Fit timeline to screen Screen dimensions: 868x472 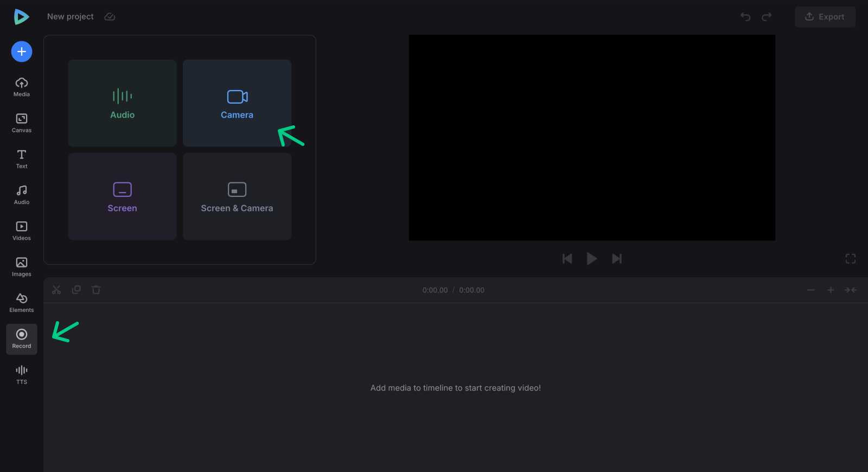[851, 290]
